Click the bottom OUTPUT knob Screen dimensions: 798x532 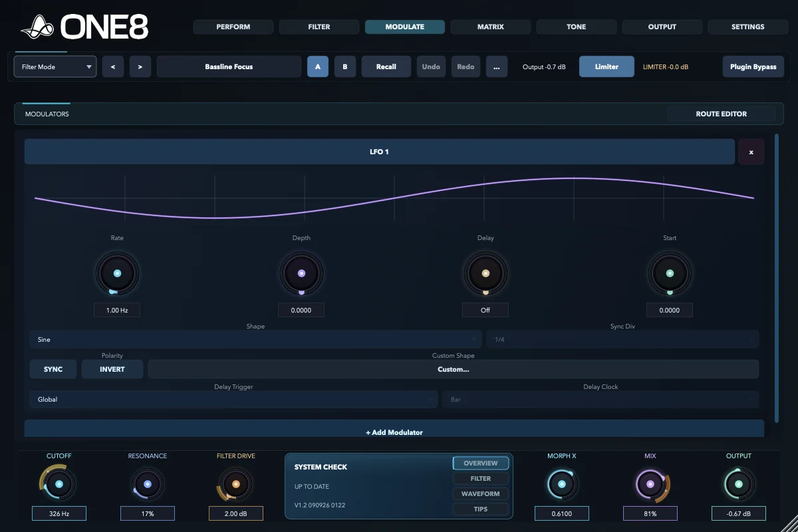pyautogui.click(x=739, y=484)
